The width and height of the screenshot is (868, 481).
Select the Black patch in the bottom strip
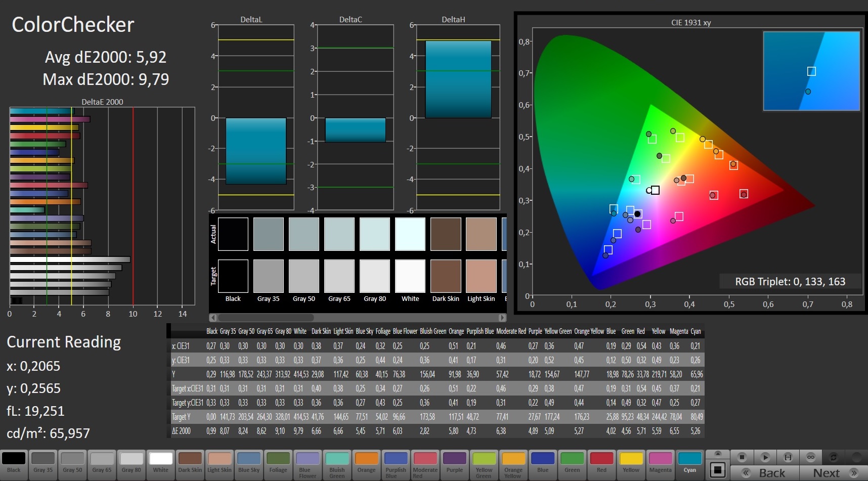[14, 465]
